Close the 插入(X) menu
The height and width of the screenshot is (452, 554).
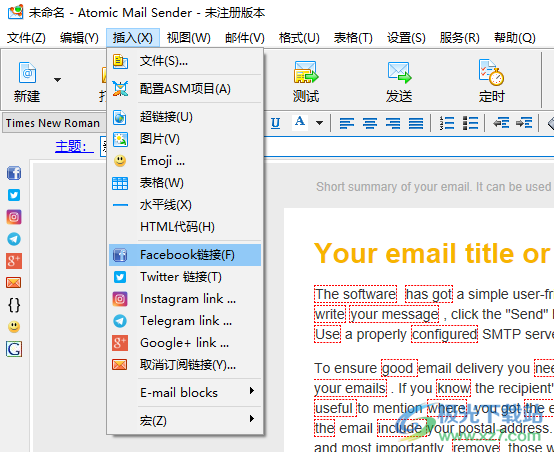133,37
